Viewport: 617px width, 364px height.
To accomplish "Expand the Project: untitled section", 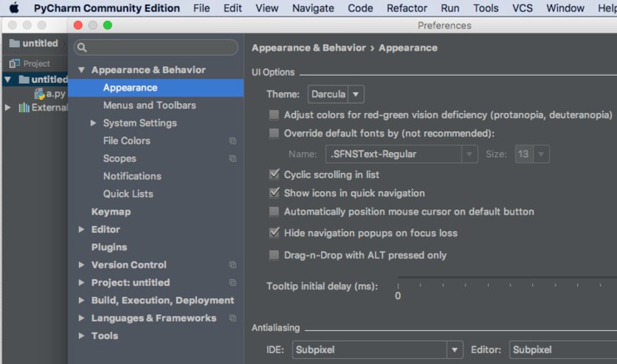I will coord(81,283).
